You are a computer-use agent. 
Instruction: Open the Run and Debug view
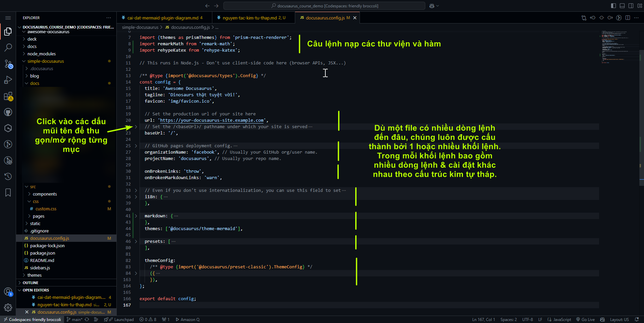coord(8,80)
